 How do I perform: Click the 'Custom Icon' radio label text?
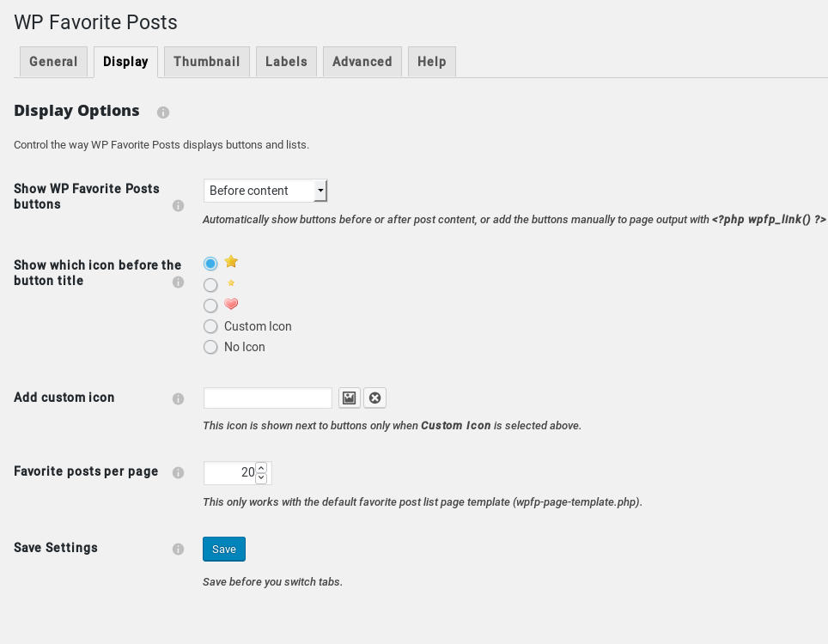(258, 327)
